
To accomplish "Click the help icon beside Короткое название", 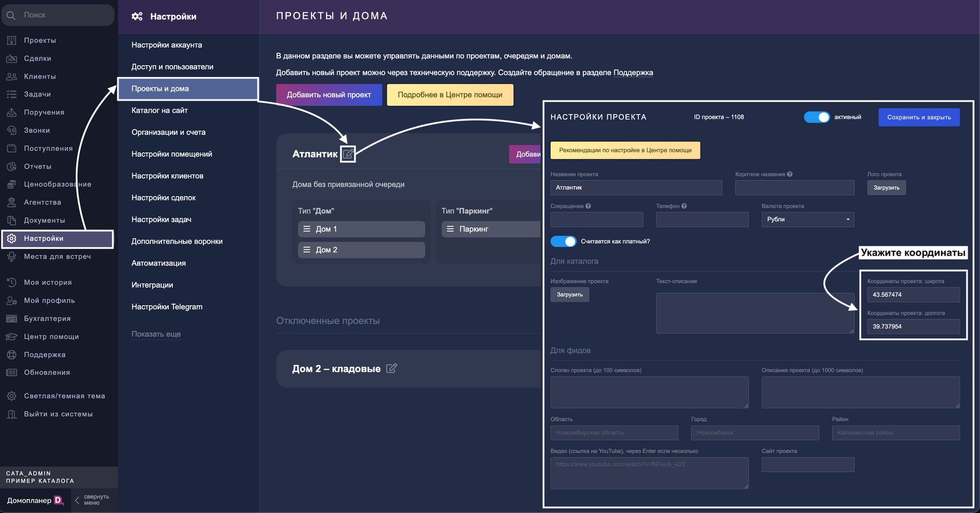I will (790, 174).
